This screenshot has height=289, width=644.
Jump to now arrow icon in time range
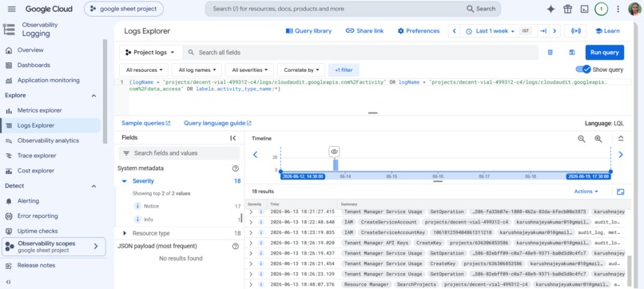click(543, 31)
